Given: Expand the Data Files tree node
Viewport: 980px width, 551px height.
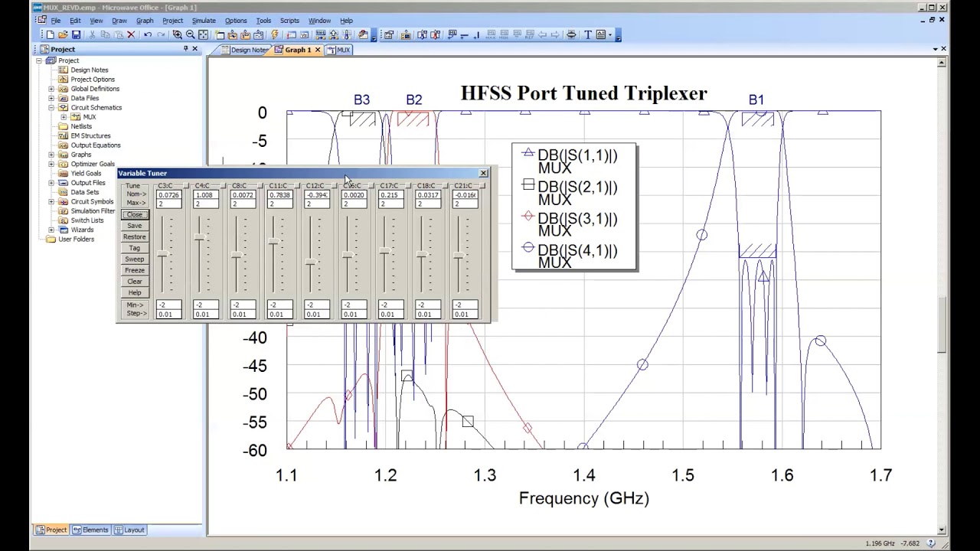Looking at the screenshot, I should pyautogui.click(x=51, y=98).
